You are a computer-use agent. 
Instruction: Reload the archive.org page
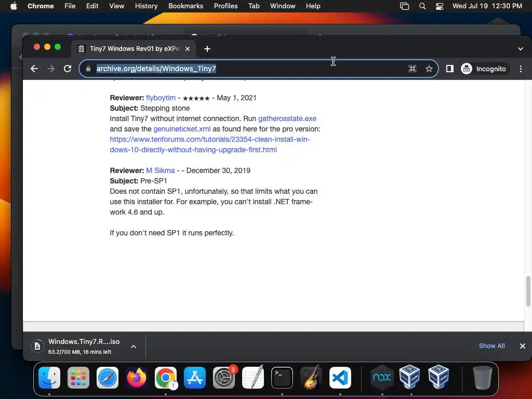[x=68, y=69]
